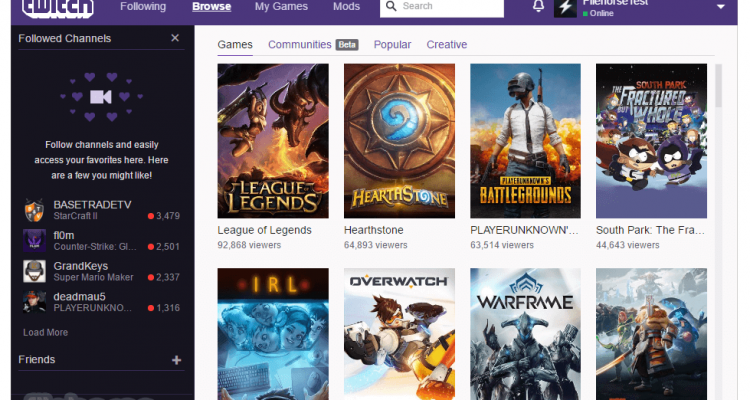
Task: Click 63,514 viewers text
Action: (502, 245)
